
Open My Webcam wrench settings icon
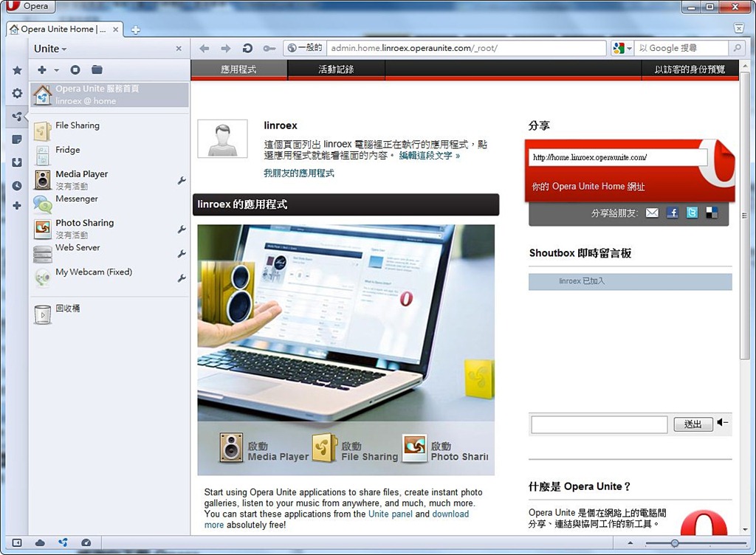[182, 278]
